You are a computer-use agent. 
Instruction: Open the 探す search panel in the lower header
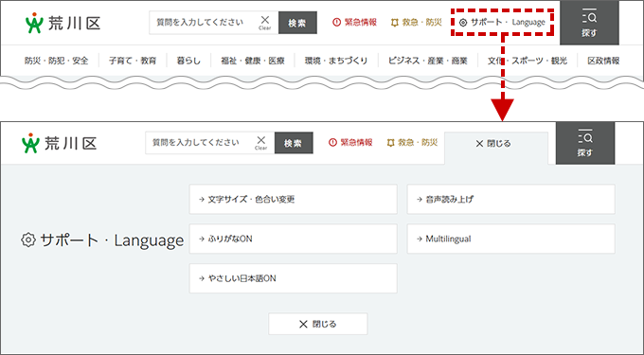(585, 143)
